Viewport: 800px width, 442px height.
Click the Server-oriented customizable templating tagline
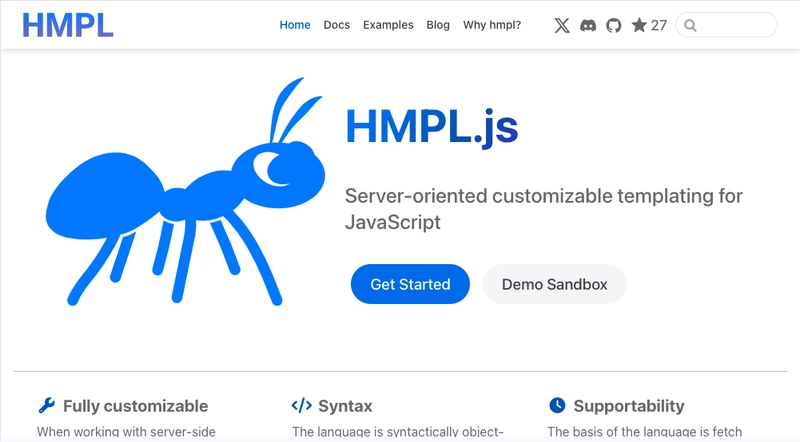[x=544, y=209]
